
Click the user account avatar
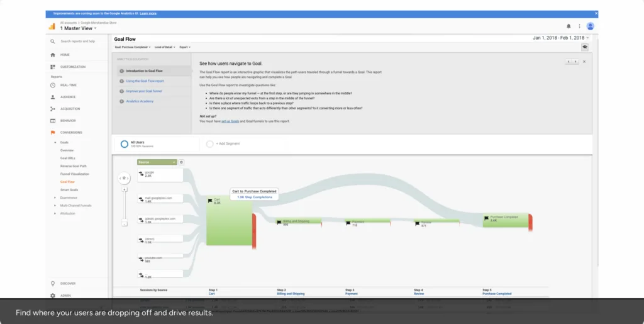click(590, 26)
